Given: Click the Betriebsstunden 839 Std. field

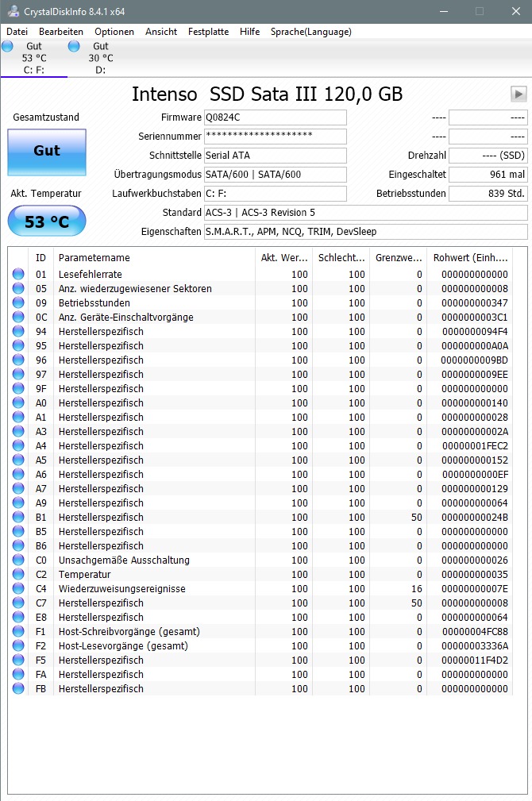Looking at the screenshot, I should coord(488,194).
